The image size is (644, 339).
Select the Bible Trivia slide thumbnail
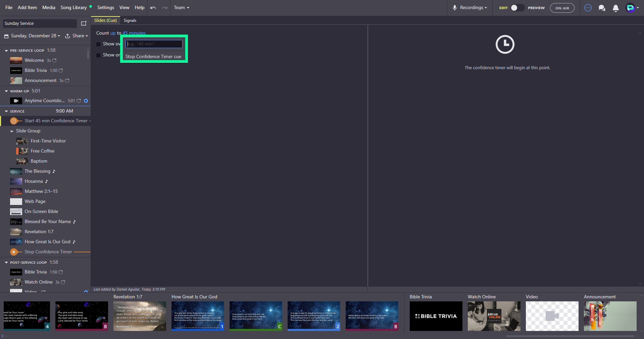coord(436,316)
